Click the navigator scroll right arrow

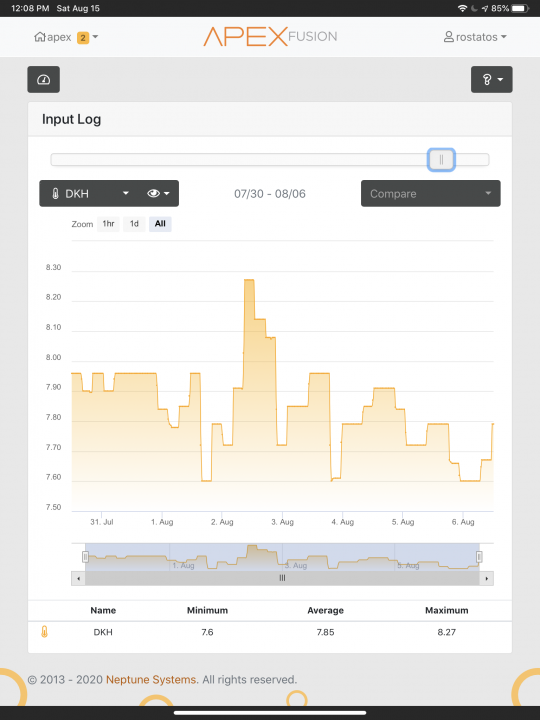click(x=487, y=578)
